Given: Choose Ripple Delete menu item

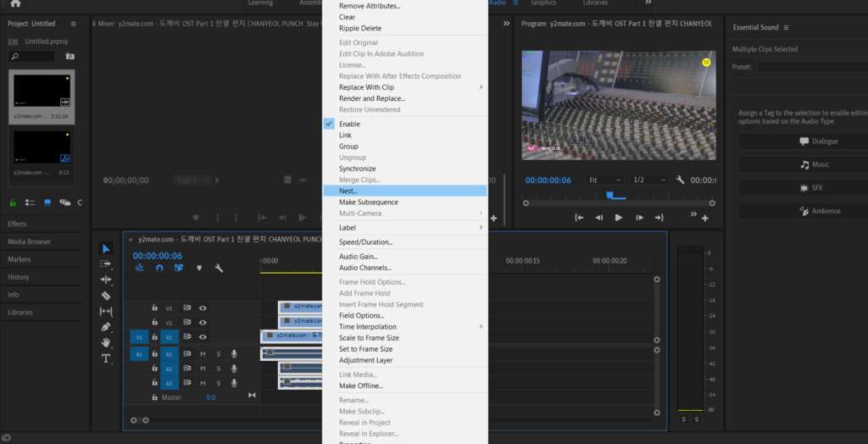Looking at the screenshot, I should pos(405,28).
